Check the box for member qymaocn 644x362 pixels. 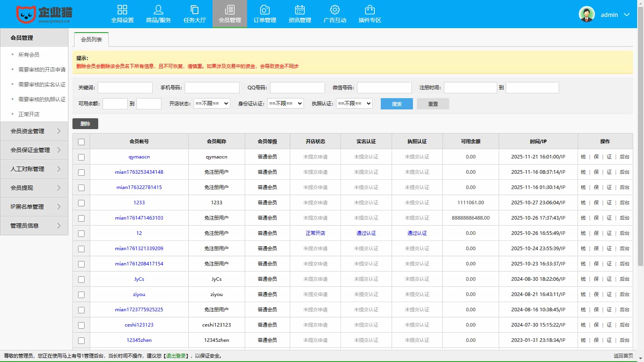[81, 157]
